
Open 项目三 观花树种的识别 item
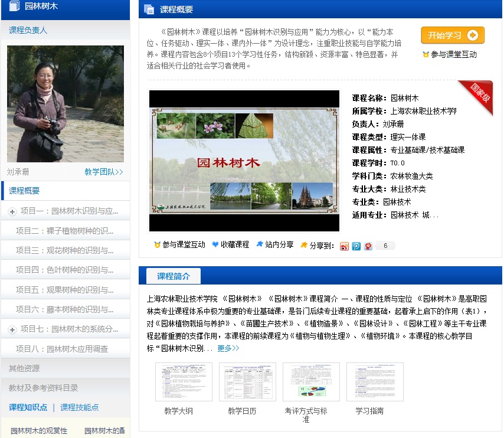click(x=65, y=250)
